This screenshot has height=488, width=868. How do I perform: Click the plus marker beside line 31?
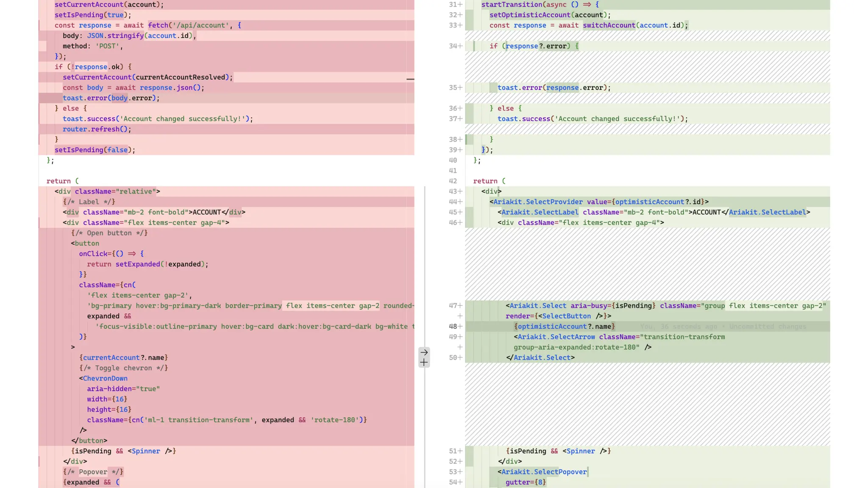click(x=460, y=5)
